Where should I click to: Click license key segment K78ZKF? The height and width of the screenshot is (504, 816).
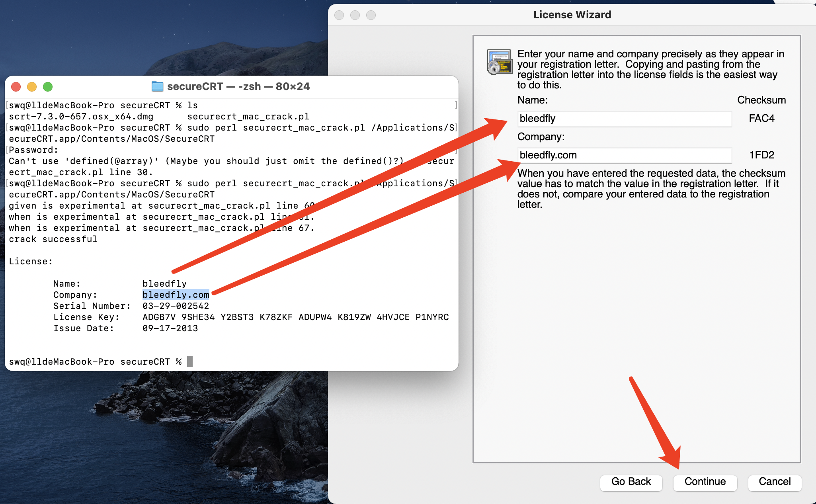click(276, 317)
